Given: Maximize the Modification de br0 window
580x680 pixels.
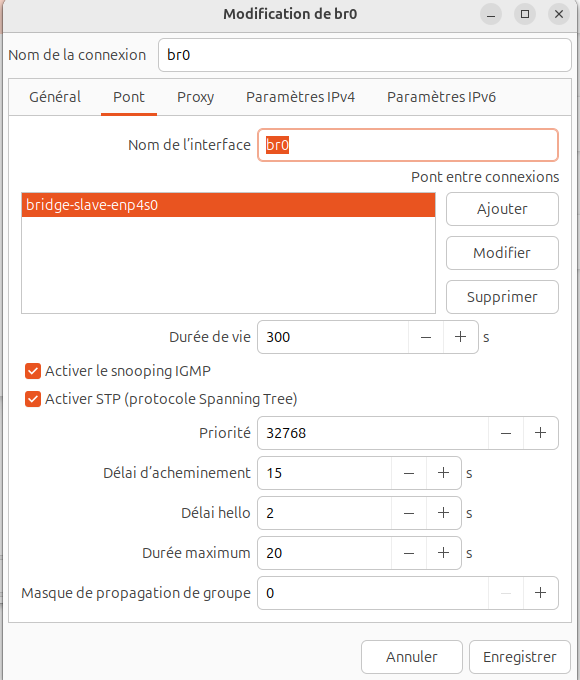Looking at the screenshot, I should [x=525, y=14].
